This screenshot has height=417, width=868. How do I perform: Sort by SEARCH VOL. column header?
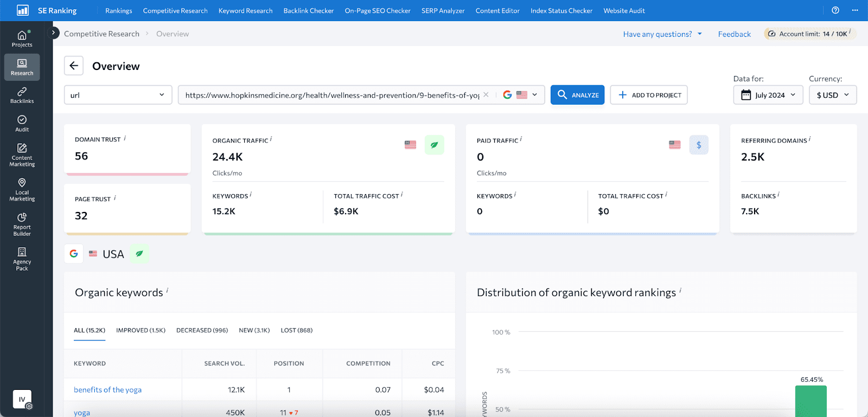pyautogui.click(x=225, y=363)
